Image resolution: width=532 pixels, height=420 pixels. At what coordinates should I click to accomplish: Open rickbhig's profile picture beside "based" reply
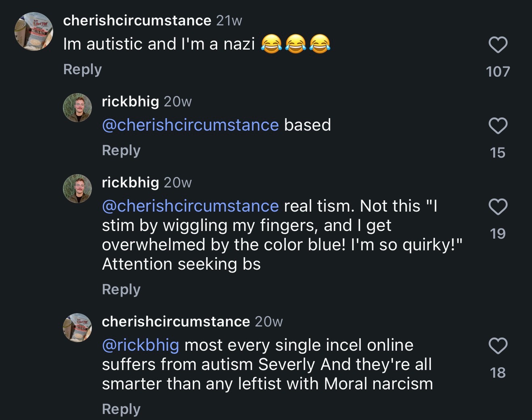point(77,108)
